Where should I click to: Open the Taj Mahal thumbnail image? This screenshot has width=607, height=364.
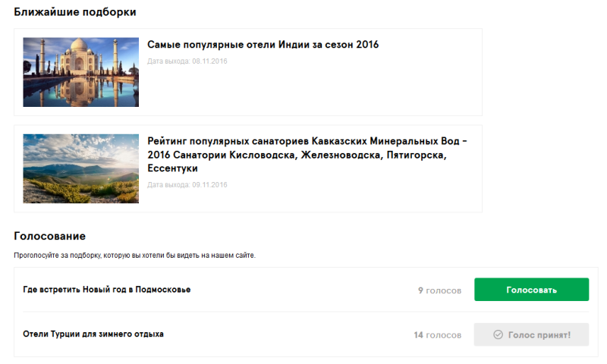click(x=81, y=72)
